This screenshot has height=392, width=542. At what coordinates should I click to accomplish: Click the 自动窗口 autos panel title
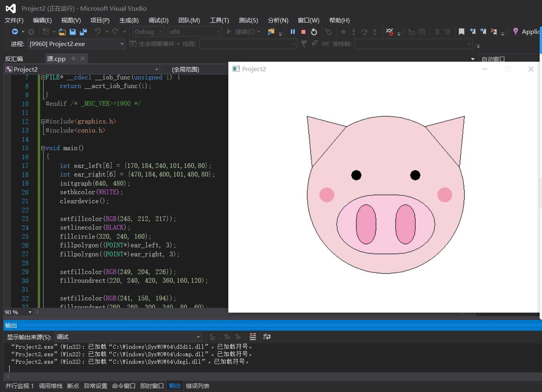point(493,59)
